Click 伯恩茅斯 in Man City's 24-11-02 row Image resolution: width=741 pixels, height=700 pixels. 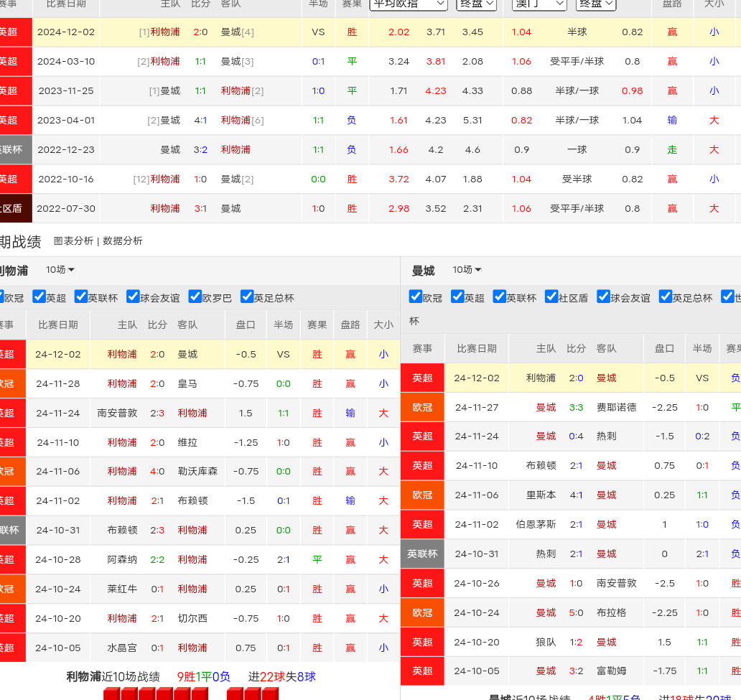(x=536, y=524)
